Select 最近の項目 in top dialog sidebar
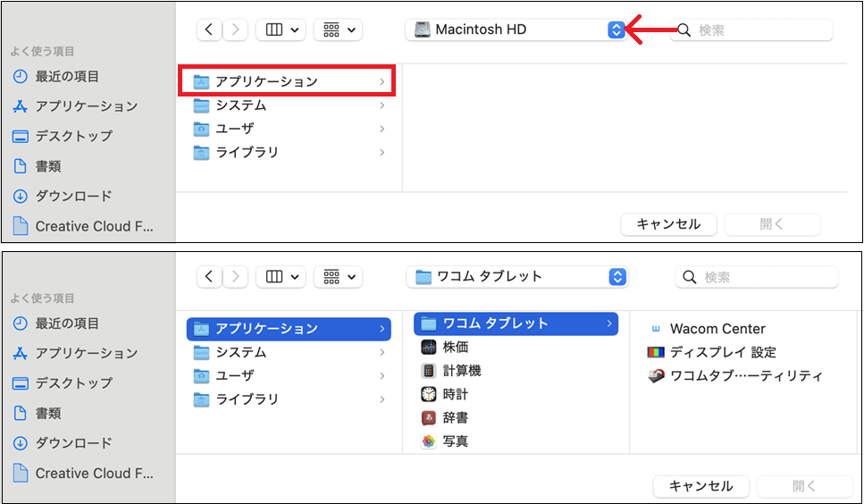The height and width of the screenshot is (504, 864). point(56,77)
